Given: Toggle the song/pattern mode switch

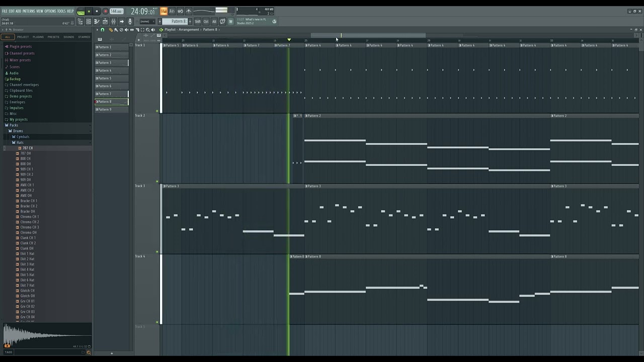Looking at the screenshot, I should (81, 12).
